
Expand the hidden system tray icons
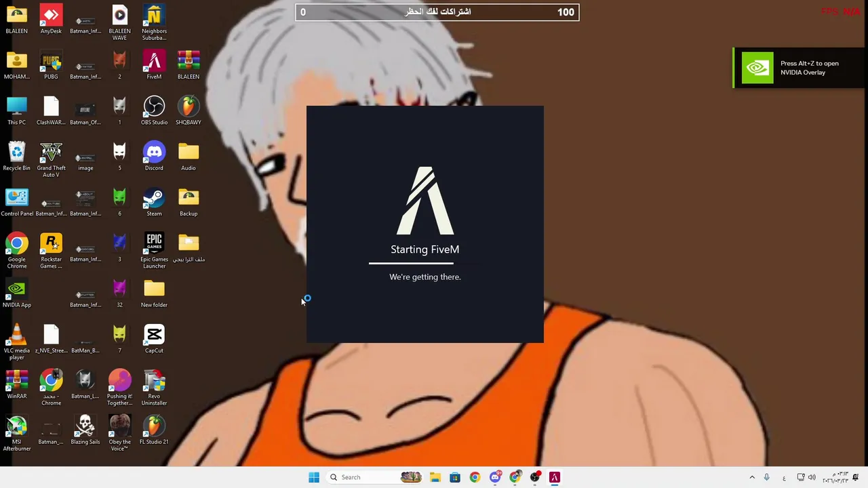click(x=752, y=477)
